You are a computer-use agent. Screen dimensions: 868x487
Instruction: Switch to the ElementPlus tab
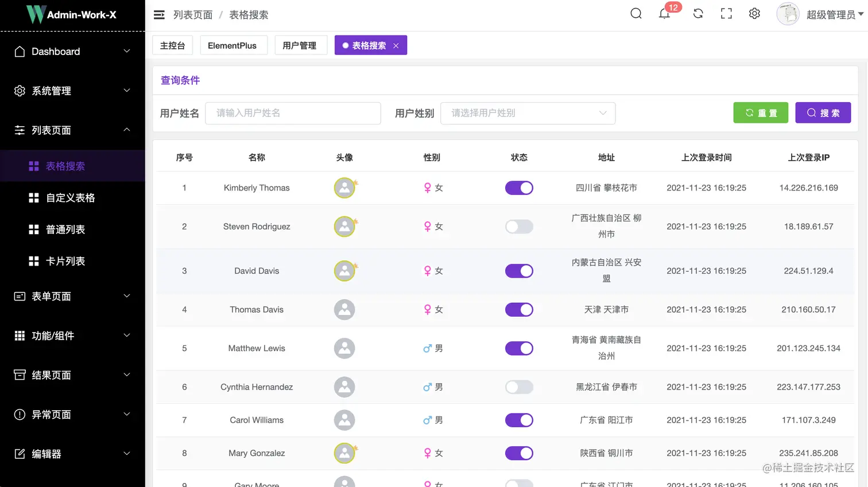coord(234,45)
